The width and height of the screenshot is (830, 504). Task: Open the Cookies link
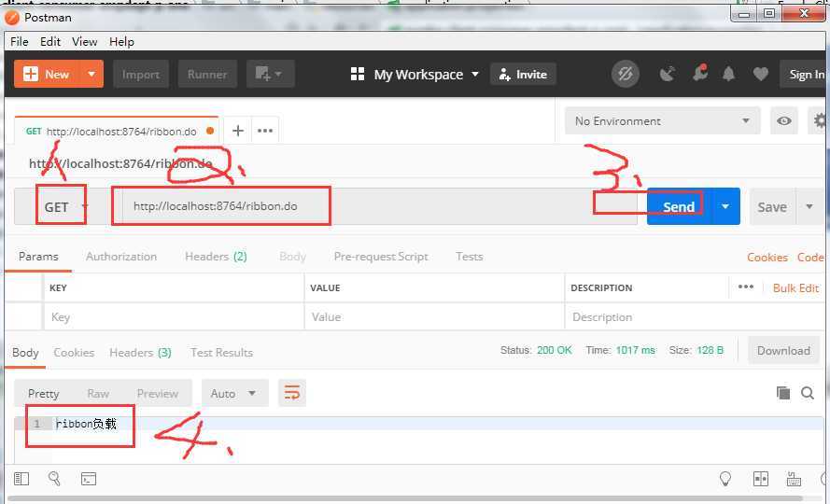click(767, 258)
